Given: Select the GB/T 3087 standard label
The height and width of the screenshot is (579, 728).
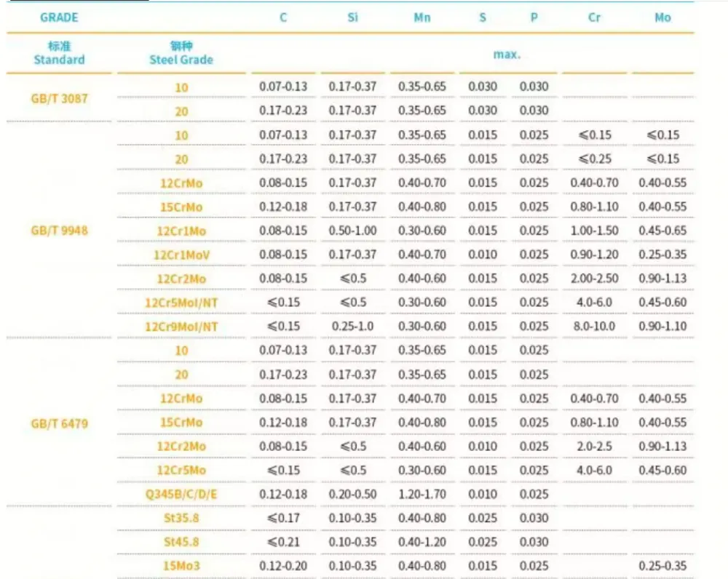Looking at the screenshot, I should coord(59,98).
